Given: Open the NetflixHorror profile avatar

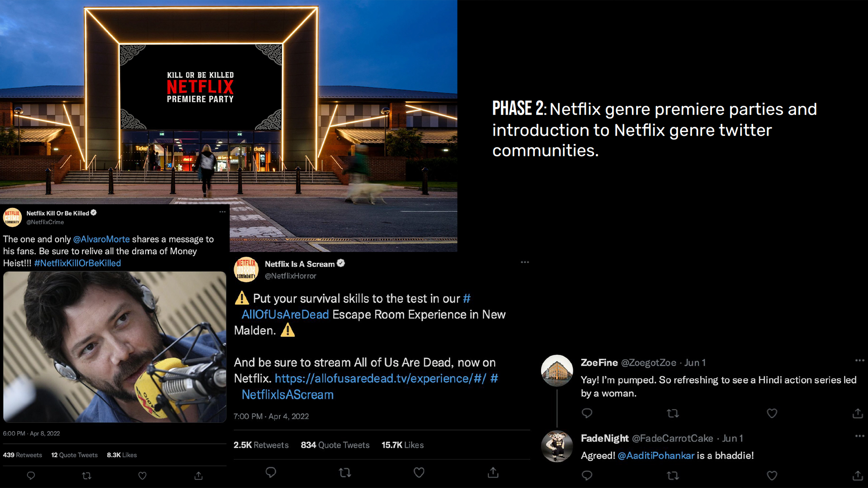Looking at the screenshot, I should tap(246, 269).
